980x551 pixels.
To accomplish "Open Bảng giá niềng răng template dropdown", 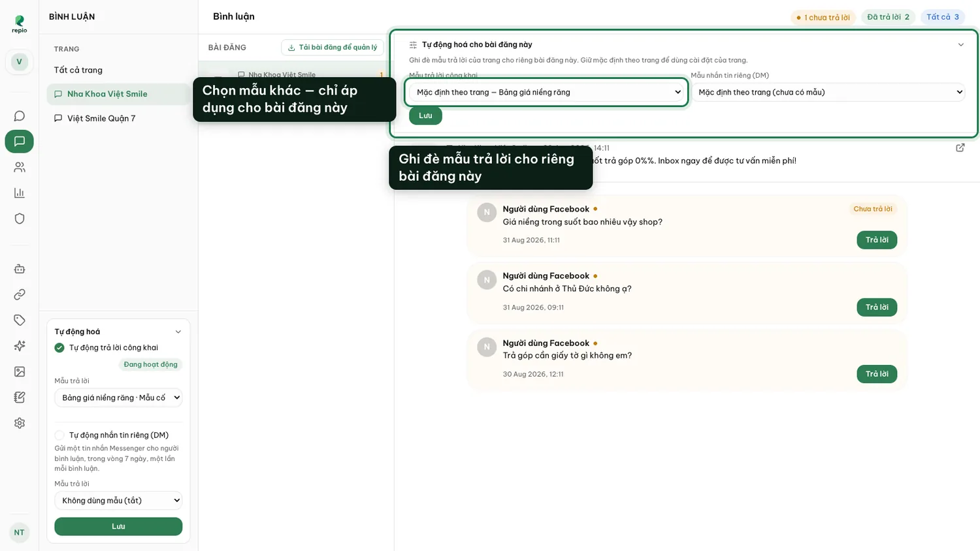I will click(118, 398).
